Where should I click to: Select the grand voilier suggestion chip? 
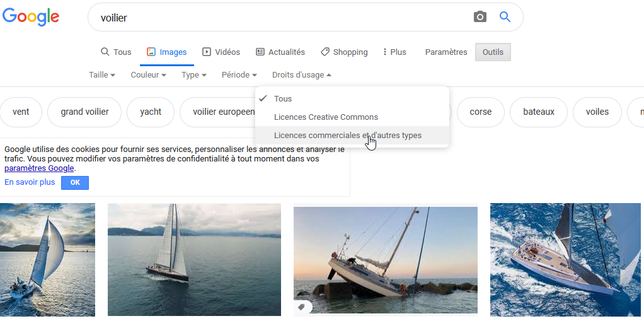(84, 112)
